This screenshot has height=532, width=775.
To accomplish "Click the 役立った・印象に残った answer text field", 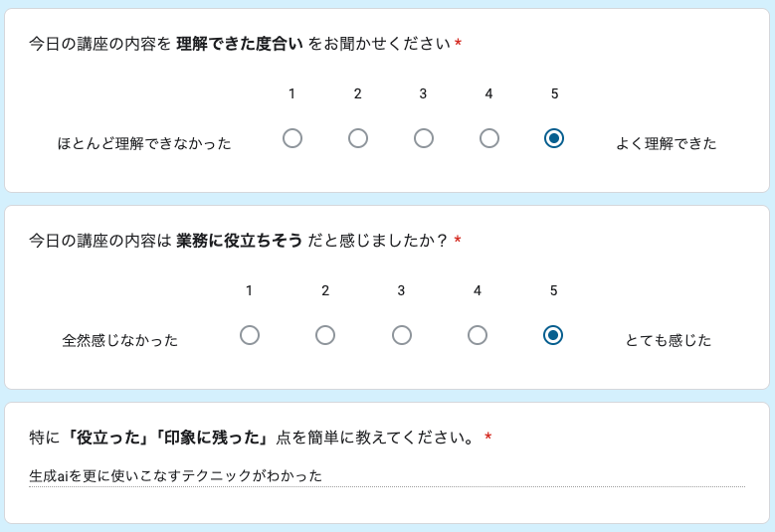I will [x=386, y=476].
